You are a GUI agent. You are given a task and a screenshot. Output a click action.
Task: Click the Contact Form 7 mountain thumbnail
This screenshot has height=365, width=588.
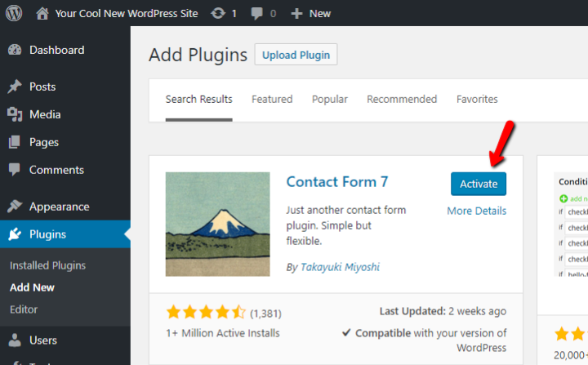coord(218,225)
